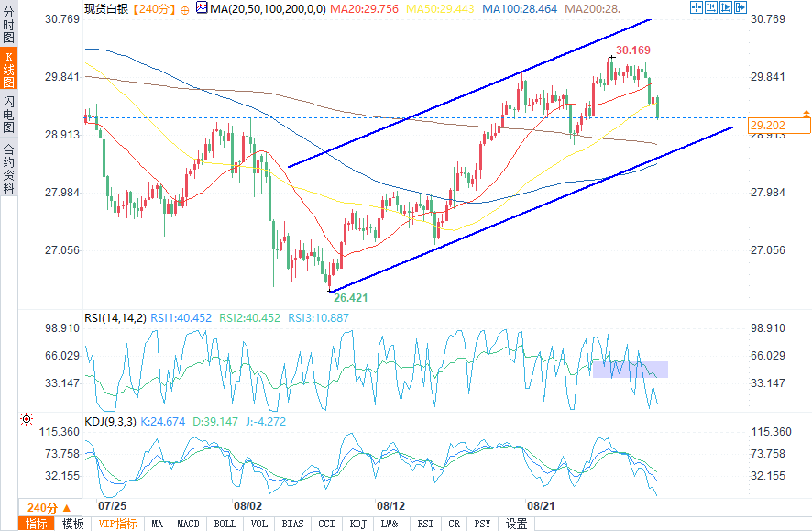
Task: Click the RSI1:40.452 value
Action: (x=181, y=317)
